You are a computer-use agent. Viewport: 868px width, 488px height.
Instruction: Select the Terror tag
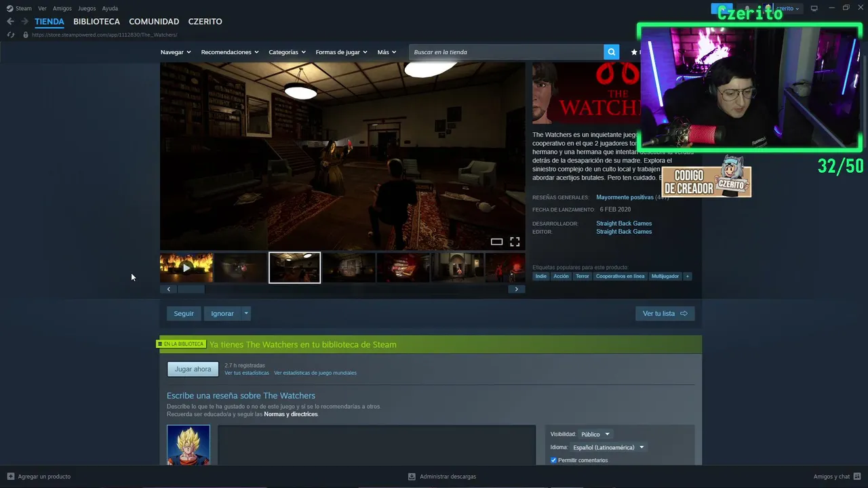click(x=583, y=277)
